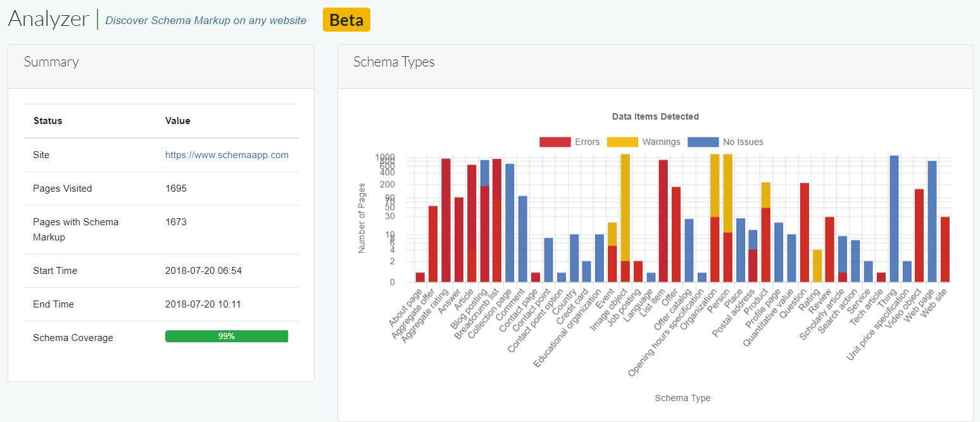Select the blue Profile page bar
The width and height of the screenshot is (980, 422).
pos(779,252)
